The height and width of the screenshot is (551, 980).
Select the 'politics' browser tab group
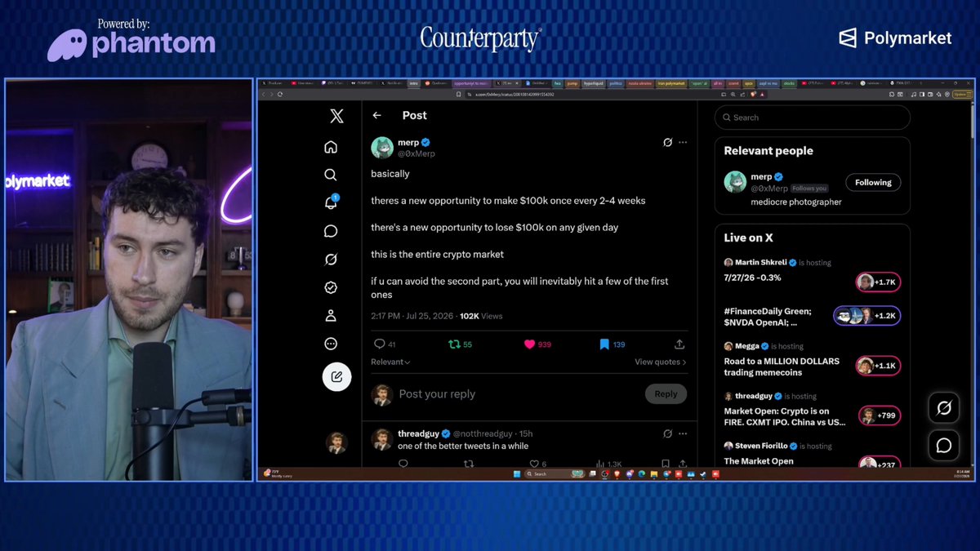tap(616, 83)
